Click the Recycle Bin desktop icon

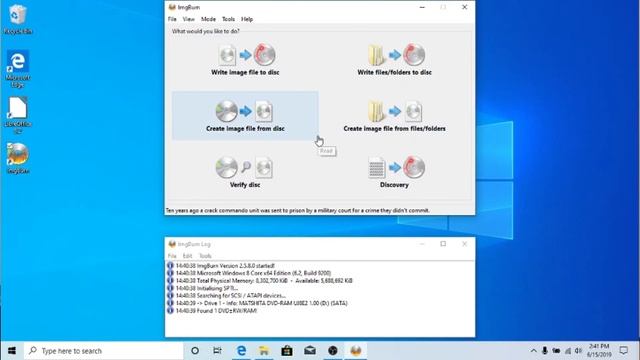tap(18, 19)
